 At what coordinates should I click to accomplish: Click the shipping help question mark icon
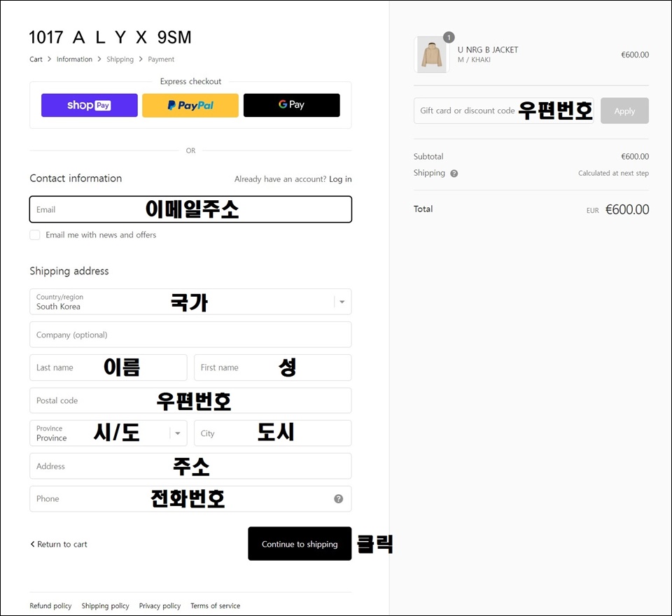tap(454, 174)
